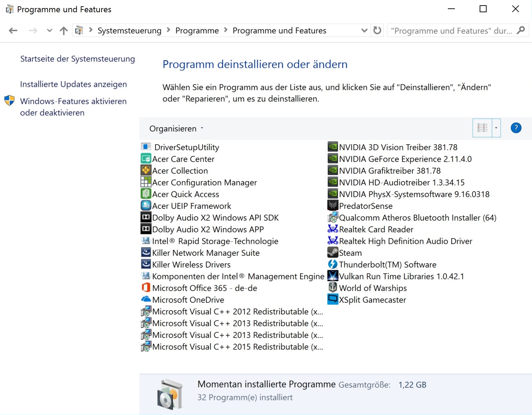Click Programme und Features breadcrumb
Image resolution: width=532 pixels, height=415 pixels.
pyautogui.click(x=279, y=31)
